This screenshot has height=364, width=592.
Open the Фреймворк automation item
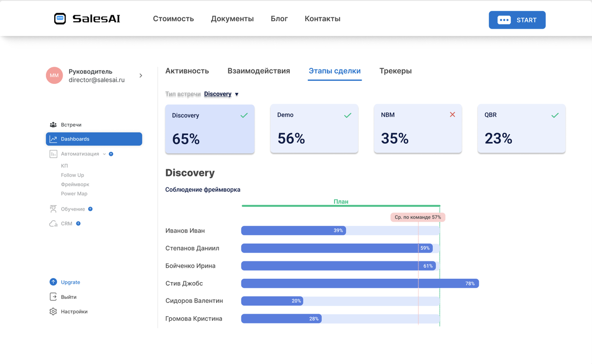pyautogui.click(x=75, y=184)
